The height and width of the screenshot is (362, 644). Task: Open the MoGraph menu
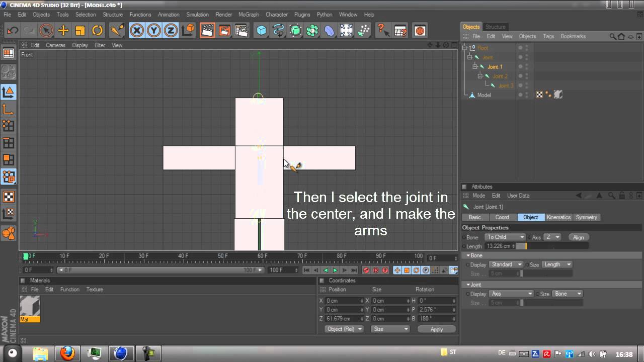[249, 15]
